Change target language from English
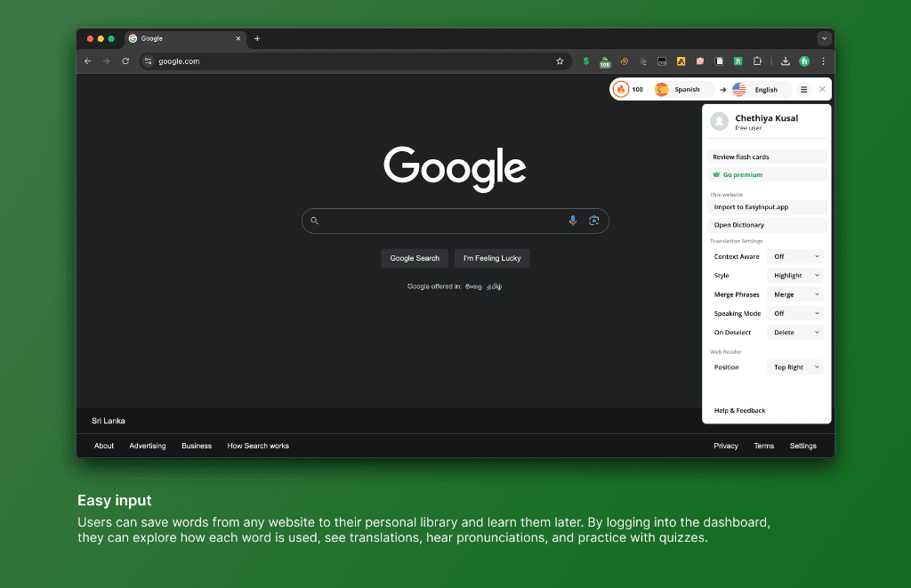911x588 pixels. (x=762, y=90)
